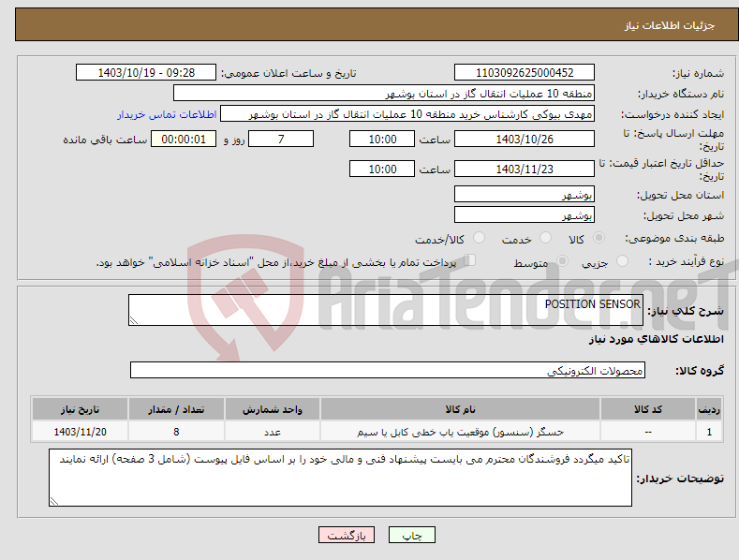
Task: Click the item name cell حسگر موقعیت یاب
Action: [x=460, y=432]
